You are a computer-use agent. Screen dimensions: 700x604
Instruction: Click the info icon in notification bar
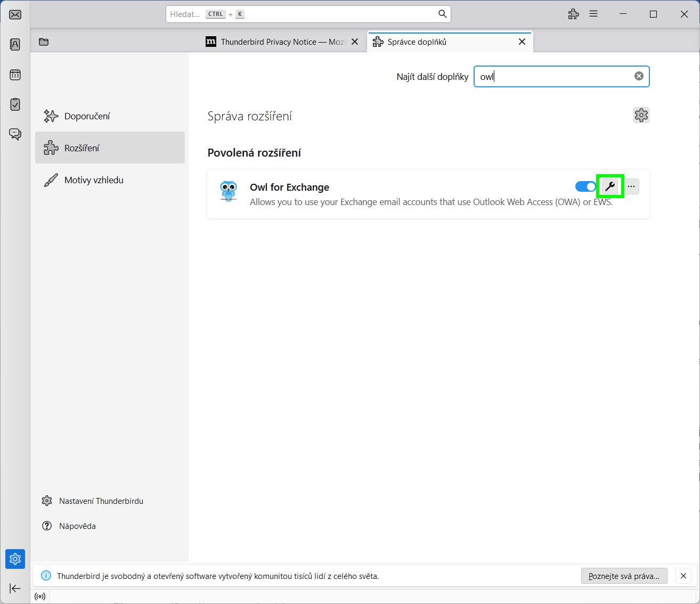click(46, 576)
